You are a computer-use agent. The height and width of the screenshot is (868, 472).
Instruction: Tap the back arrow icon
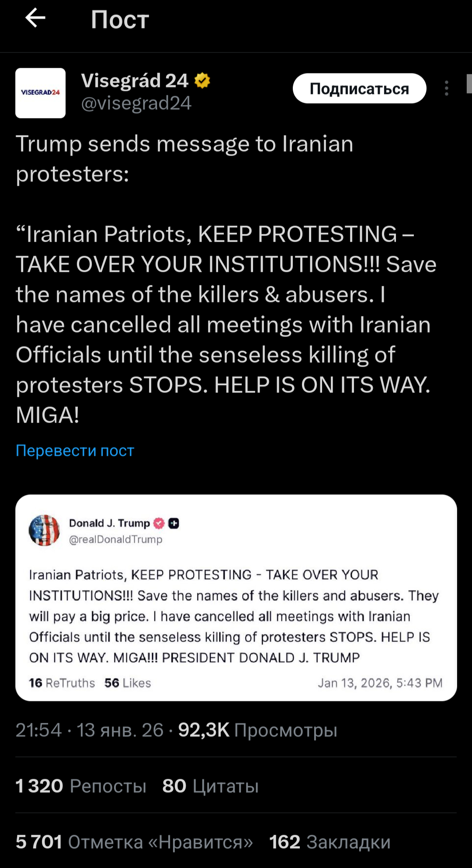[35, 18]
